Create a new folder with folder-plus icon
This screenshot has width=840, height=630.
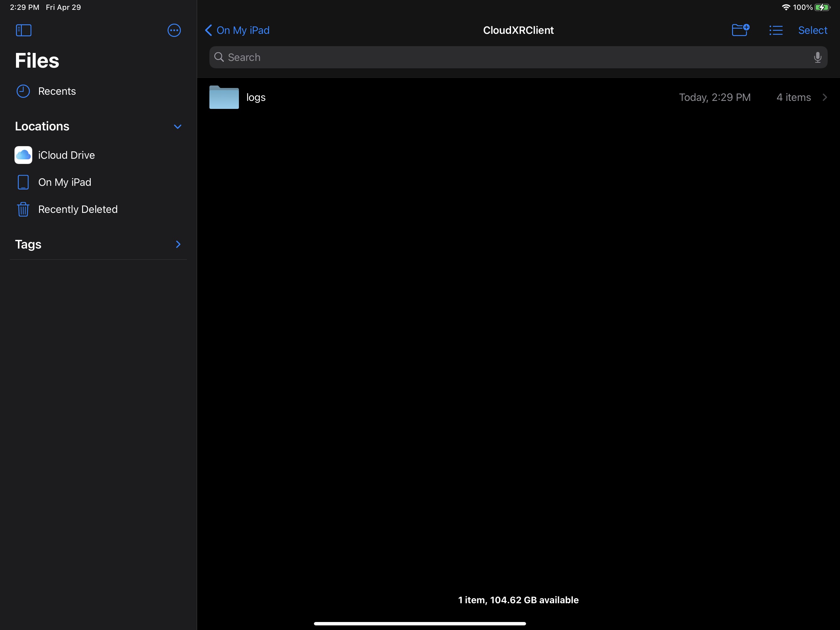pos(740,30)
